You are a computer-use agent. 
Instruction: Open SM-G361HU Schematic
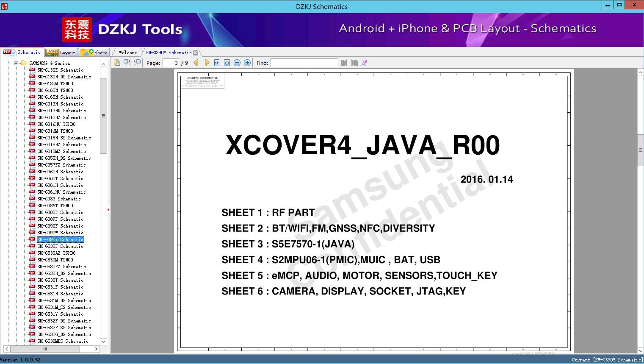point(61,192)
